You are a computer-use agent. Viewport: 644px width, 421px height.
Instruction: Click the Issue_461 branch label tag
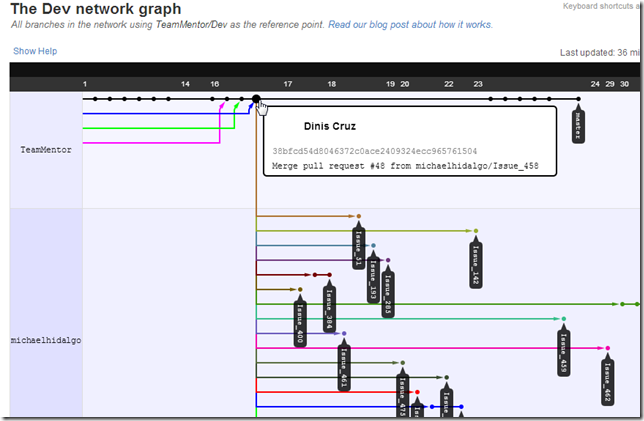click(x=343, y=367)
